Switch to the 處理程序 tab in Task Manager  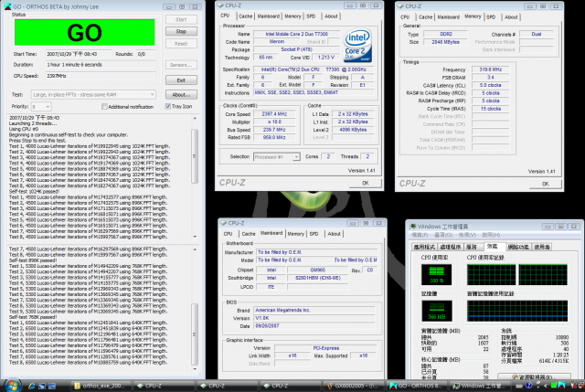(x=451, y=247)
